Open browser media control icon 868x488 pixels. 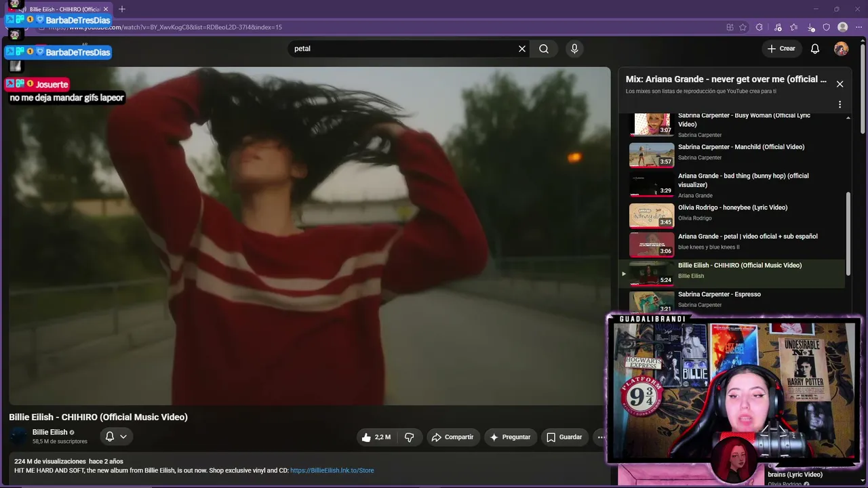(x=778, y=27)
